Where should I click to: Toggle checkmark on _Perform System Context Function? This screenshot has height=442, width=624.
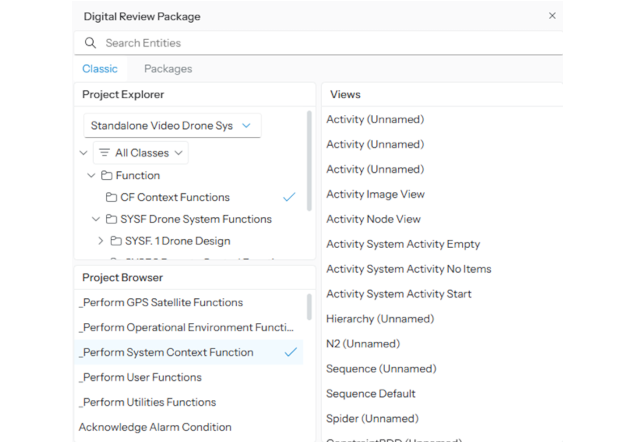pyautogui.click(x=290, y=352)
